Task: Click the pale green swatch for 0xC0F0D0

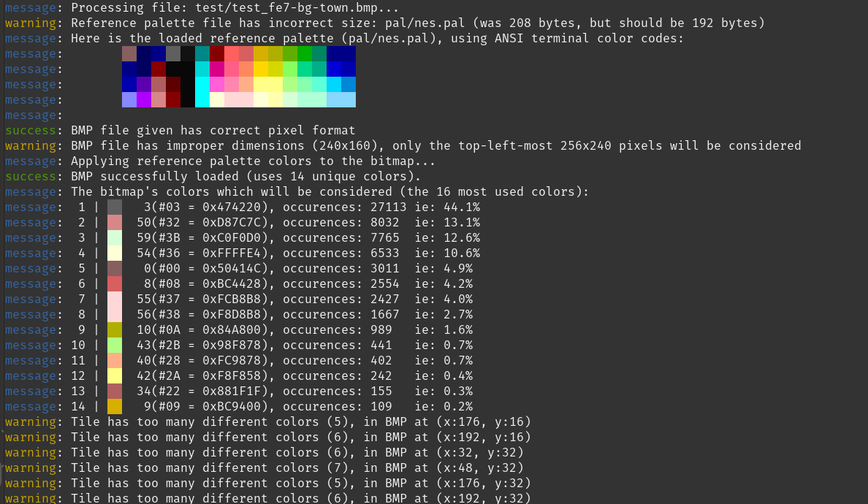Action: click(115, 238)
